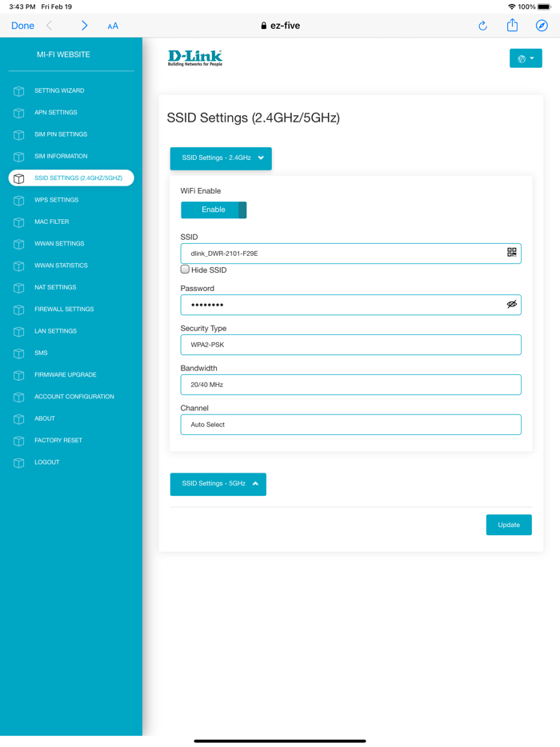The image size is (560, 747).
Task: Click the Update button
Action: [x=509, y=525]
